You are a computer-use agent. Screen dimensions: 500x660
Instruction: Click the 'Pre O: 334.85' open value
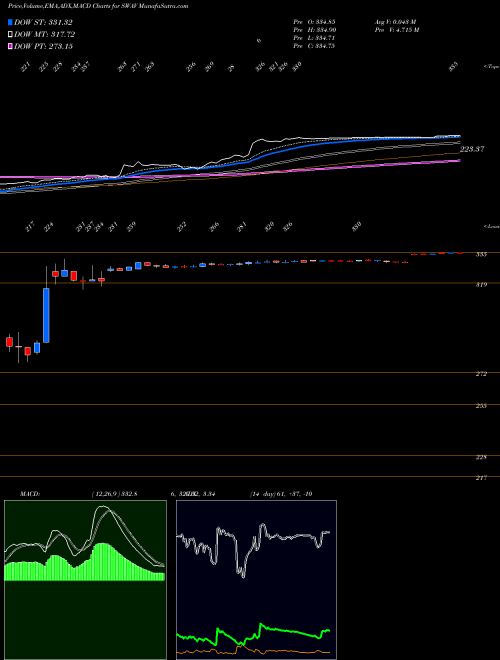click(314, 22)
